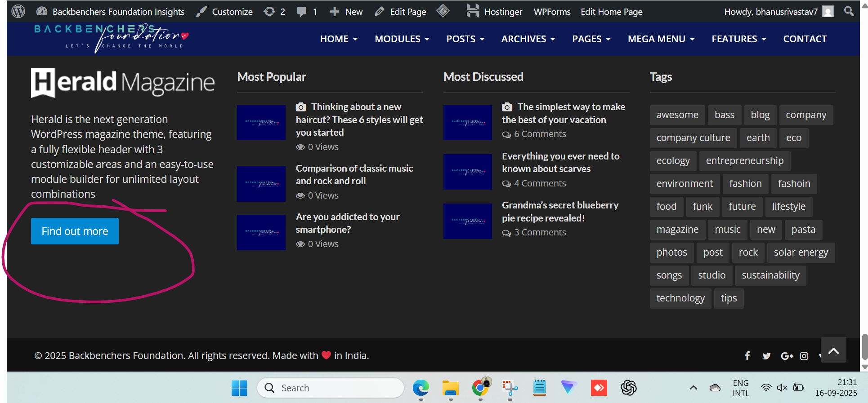Select the 'pasta' tag

click(803, 230)
